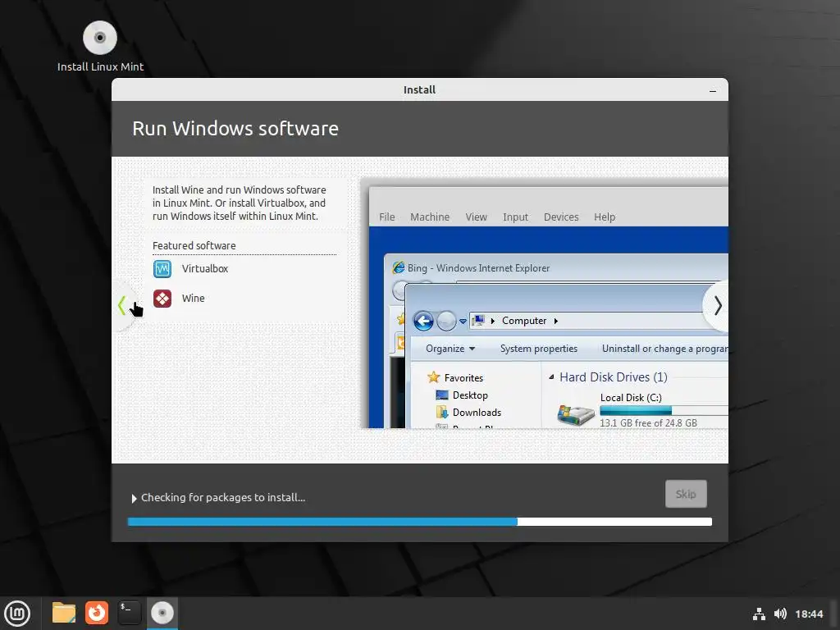Click the Hard Disk Drives (1) heading

(614, 377)
